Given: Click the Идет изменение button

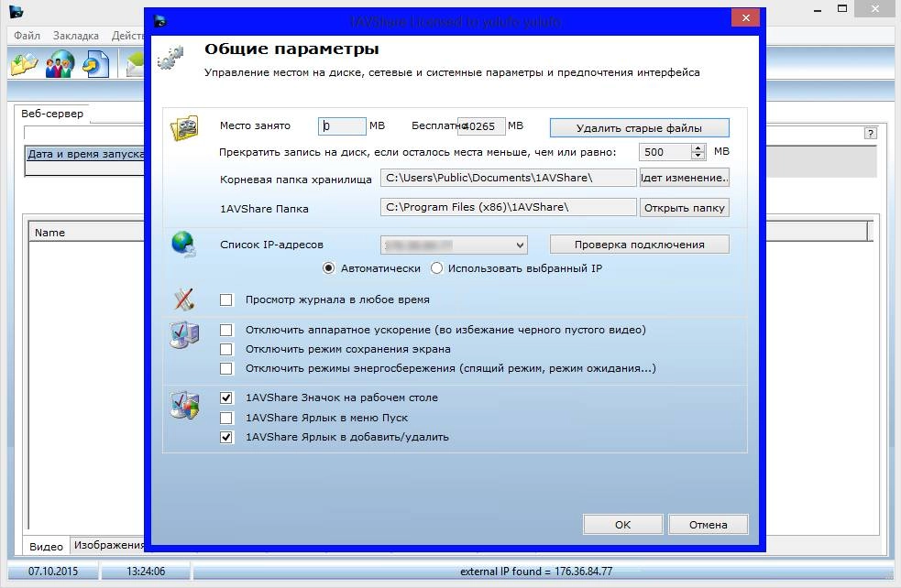Looking at the screenshot, I should point(685,178).
